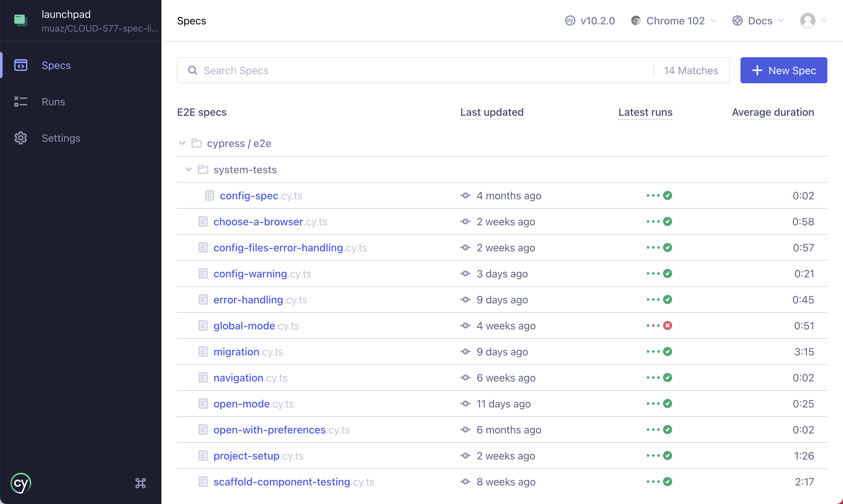Viewport: 843px width, 504px height.
Task: Click the Cypress version v10.2.0 icon
Action: pos(570,21)
